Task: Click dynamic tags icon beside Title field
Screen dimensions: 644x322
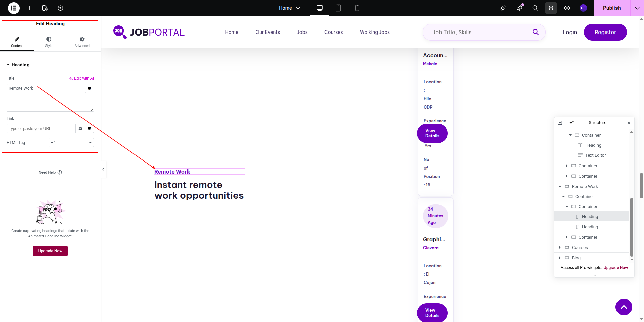Action: click(89, 89)
